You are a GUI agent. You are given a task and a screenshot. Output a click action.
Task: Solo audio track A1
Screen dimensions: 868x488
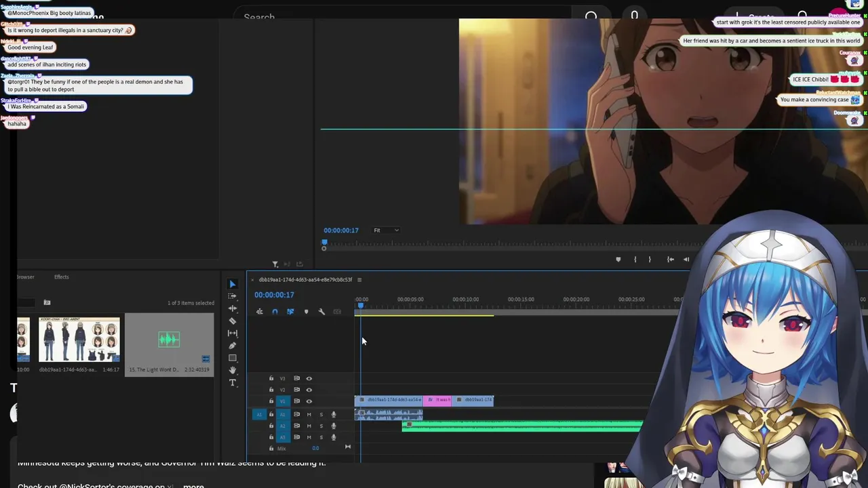(321, 414)
